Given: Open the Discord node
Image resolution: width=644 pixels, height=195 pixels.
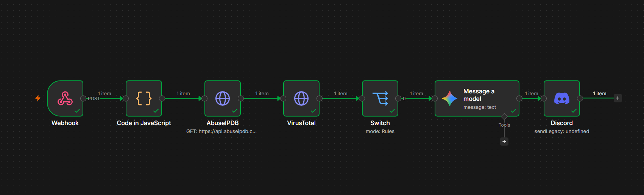Looking at the screenshot, I should 562,98.
